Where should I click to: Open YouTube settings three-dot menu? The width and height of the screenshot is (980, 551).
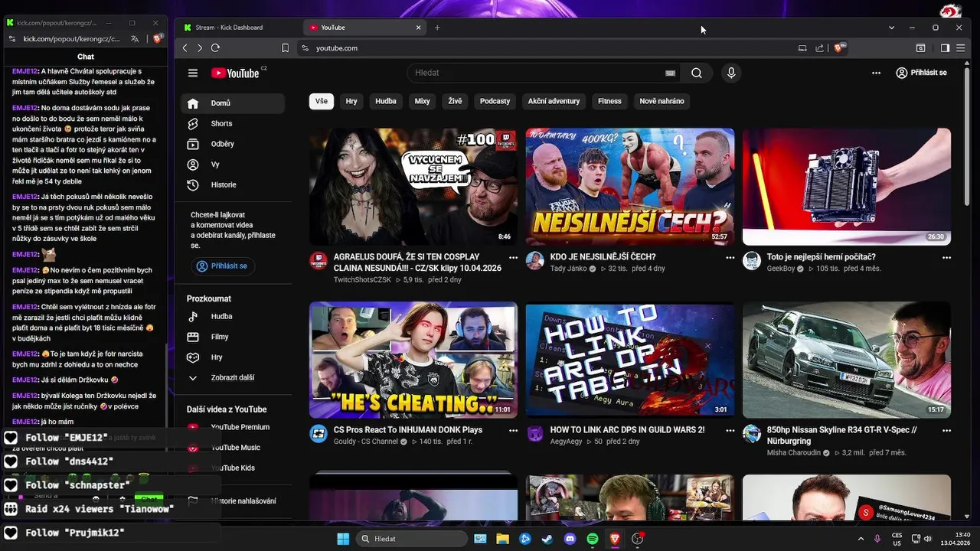tap(876, 73)
